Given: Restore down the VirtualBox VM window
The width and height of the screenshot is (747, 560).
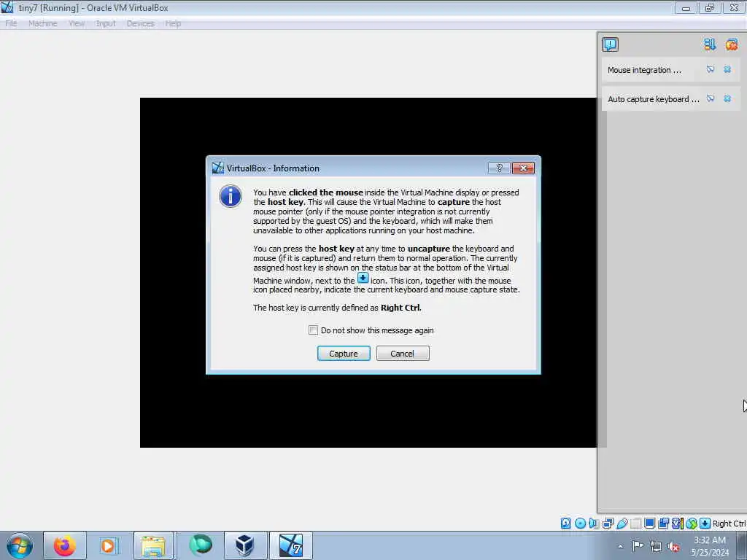Looking at the screenshot, I should (x=710, y=7).
